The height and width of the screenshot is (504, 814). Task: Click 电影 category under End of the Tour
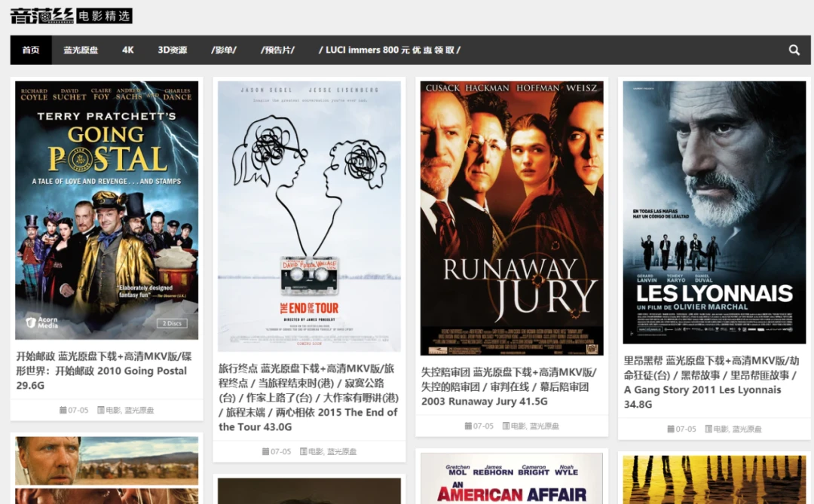coord(316,451)
